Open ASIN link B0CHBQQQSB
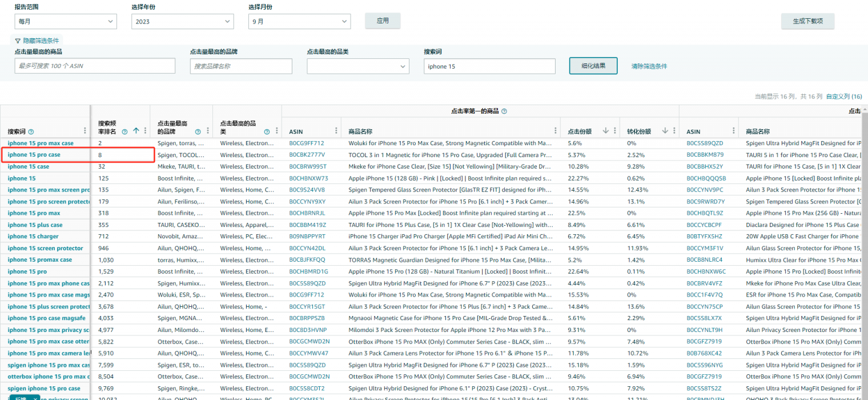868x400 pixels. point(706,178)
